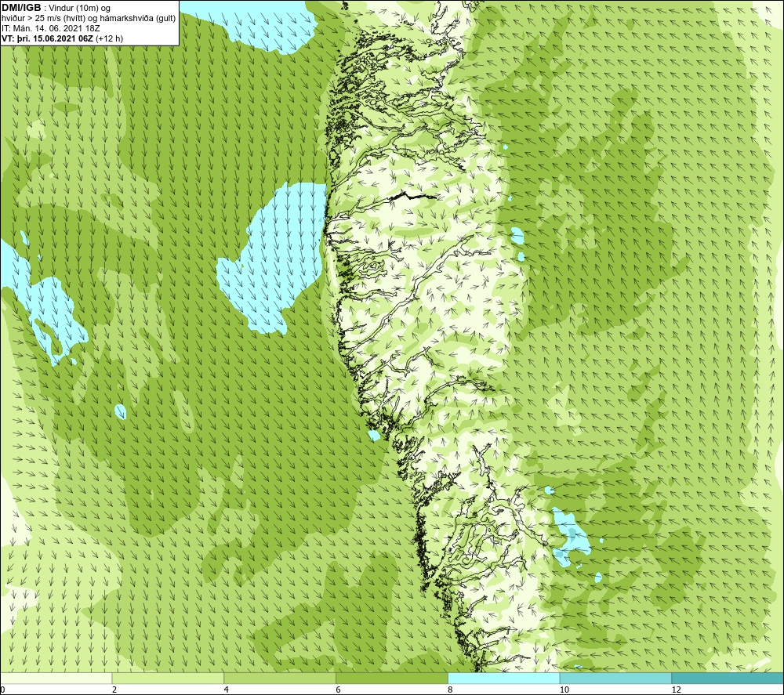Click the DMI/IGB title text
The image size is (784, 695).
[x=21, y=8]
